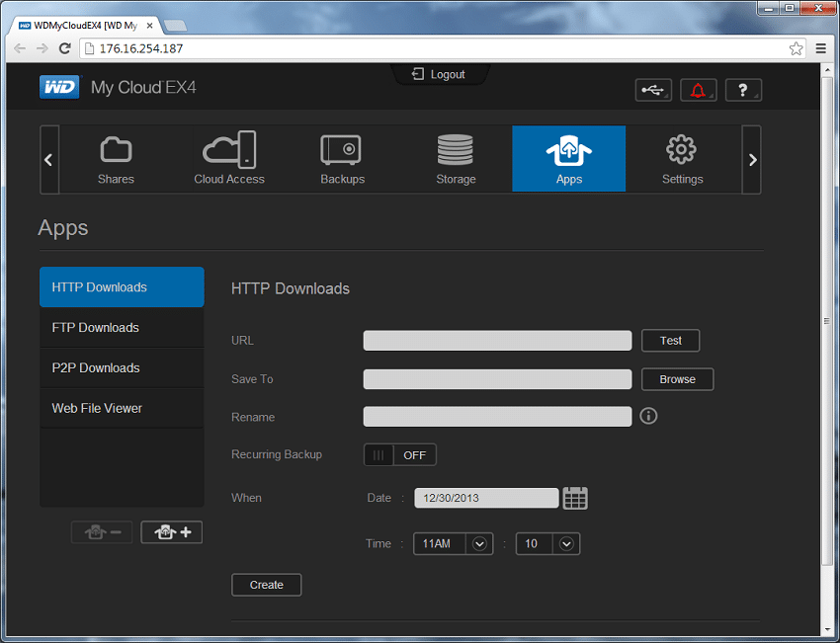Open the USB devices icon
The width and height of the screenshot is (840, 643).
click(653, 90)
